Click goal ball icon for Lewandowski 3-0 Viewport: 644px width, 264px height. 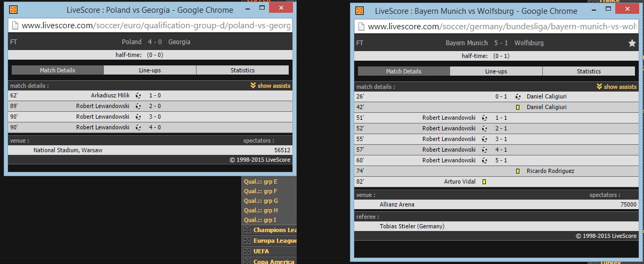pos(138,117)
